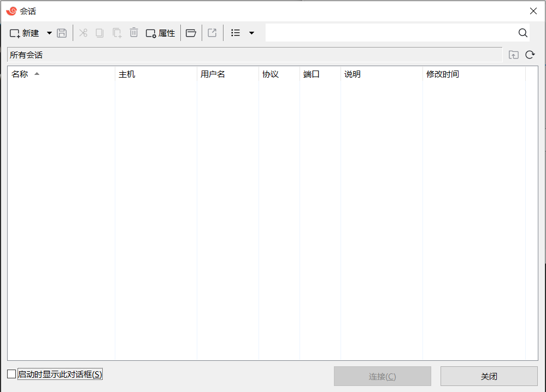Click the list view mode icon

click(x=236, y=33)
